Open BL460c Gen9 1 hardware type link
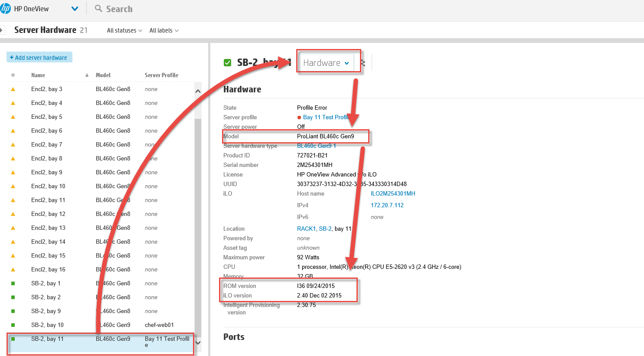This screenshot has height=356, width=644. [x=317, y=146]
